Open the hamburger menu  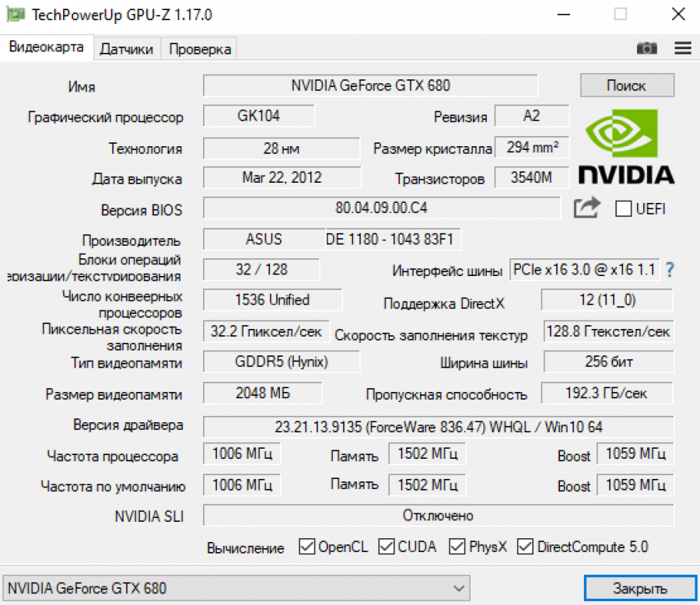682,48
